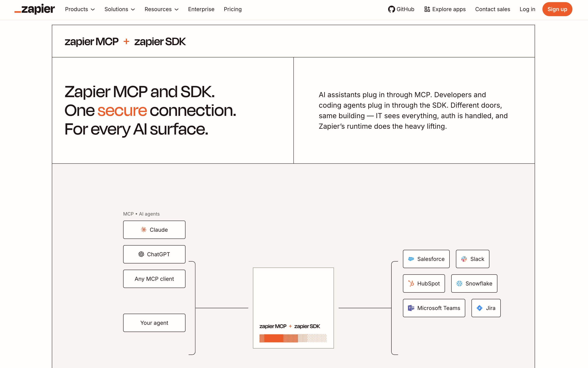This screenshot has height=368, width=588.
Task: Click the orange plus between MCP and SDK
Action: (x=126, y=41)
